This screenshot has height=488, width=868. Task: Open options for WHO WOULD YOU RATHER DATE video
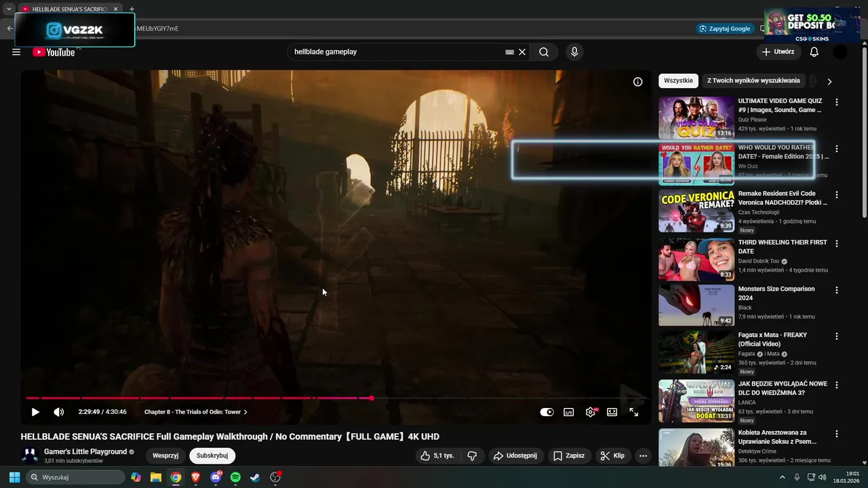836,148
